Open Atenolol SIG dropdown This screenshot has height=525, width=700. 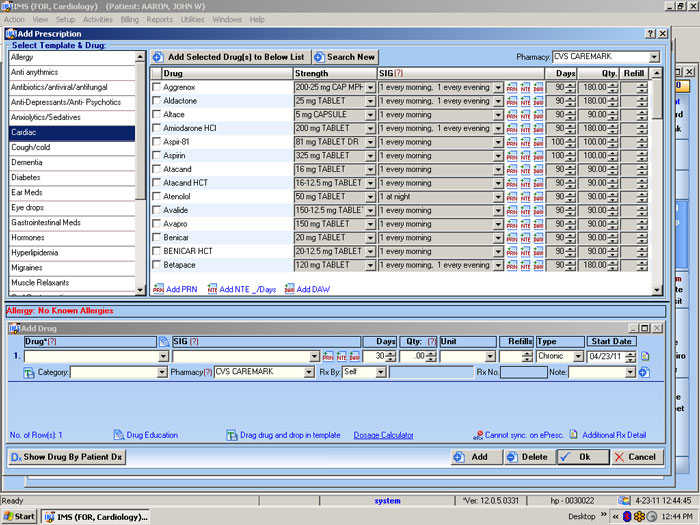[498, 197]
